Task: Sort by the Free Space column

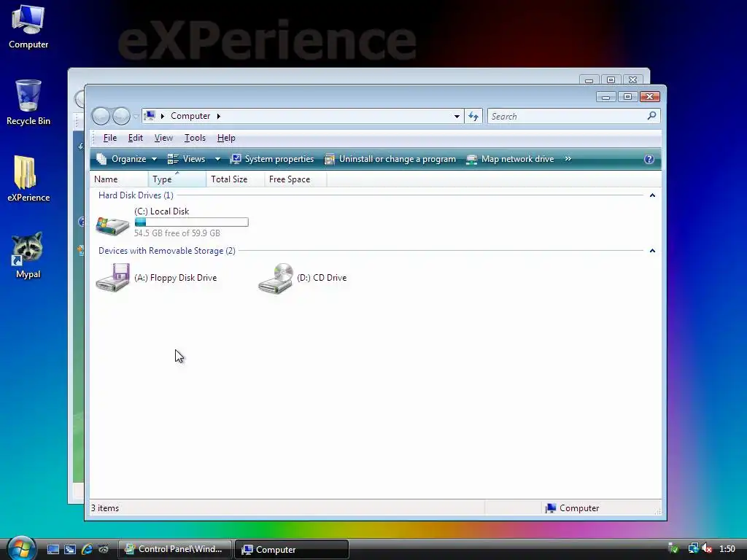Action: pyautogui.click(x=295, y=179)
